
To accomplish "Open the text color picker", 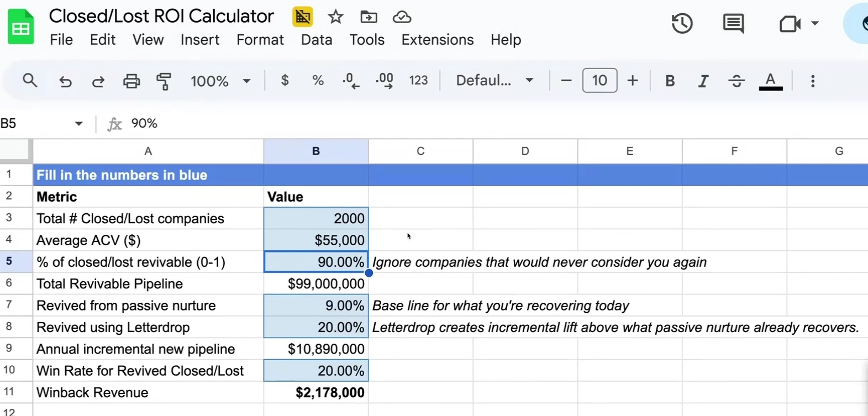I will click(x=770, y=81).
